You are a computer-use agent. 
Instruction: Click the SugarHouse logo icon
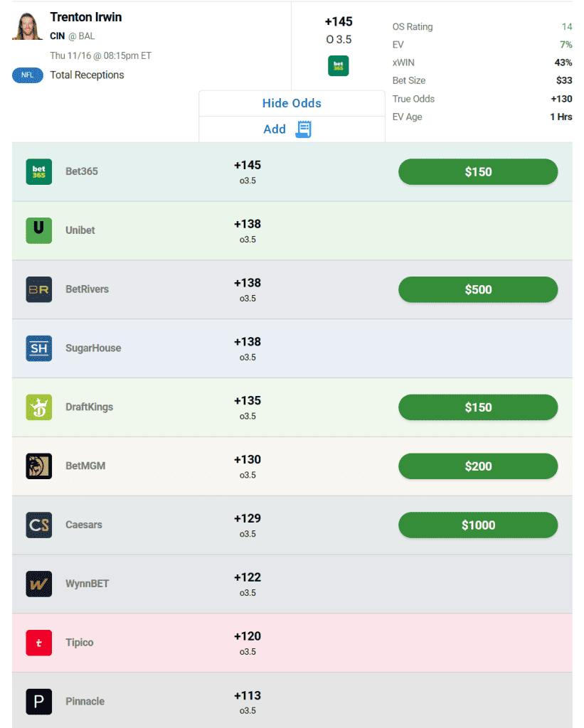pos(38,348)
